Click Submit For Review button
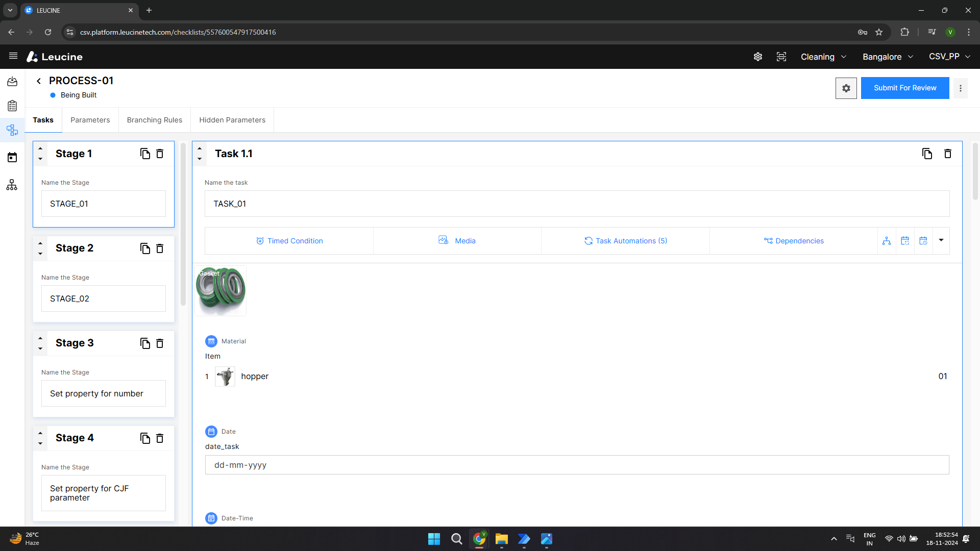The height and width of the screenshot is (551, 980). pos(905,88)
